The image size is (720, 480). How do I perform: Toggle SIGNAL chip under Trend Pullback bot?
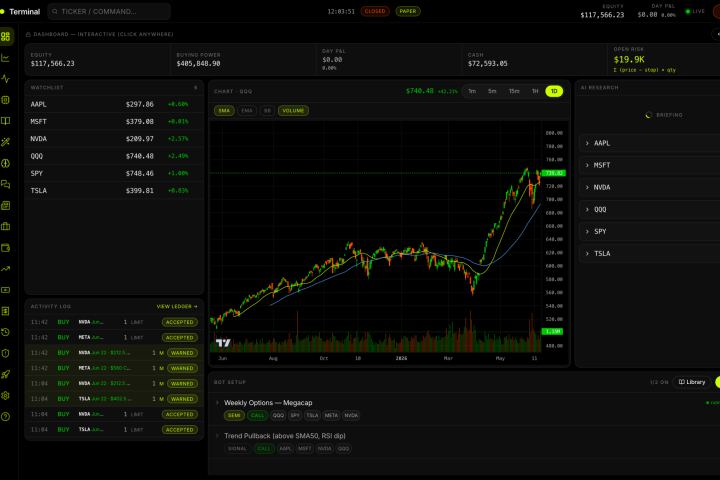point(237,448)
